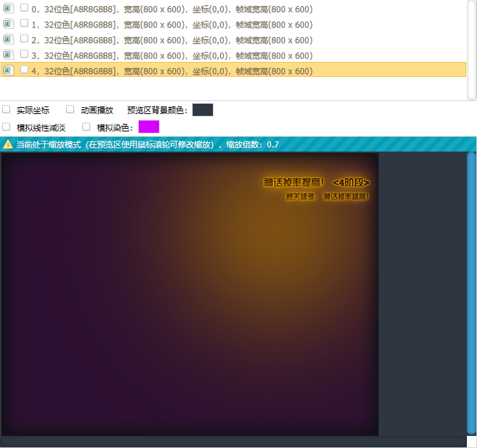477x448 pixels.
Task: Check the checkbox for highlighted frame 4
Action: (24, 69)
